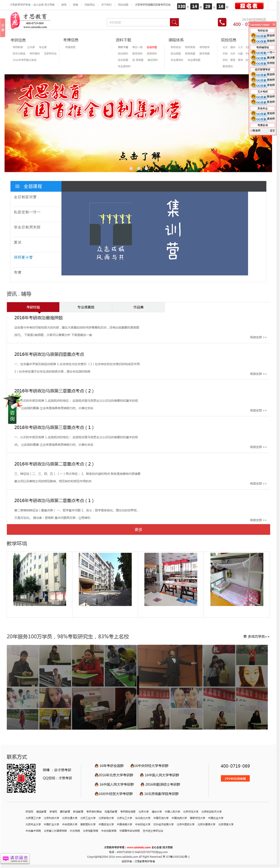
Task: Expand the 全部课程 hamburger menu
Action: 17,186
